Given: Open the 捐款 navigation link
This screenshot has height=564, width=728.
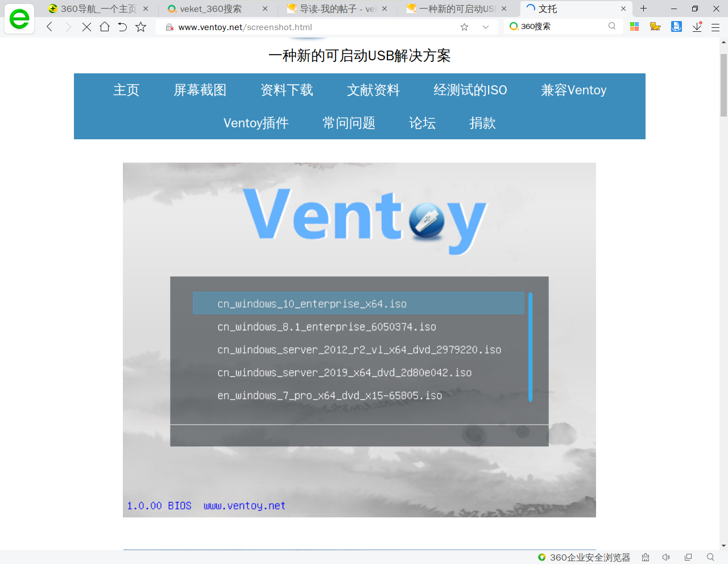Looking at the screenshot, I should [483, 123].
